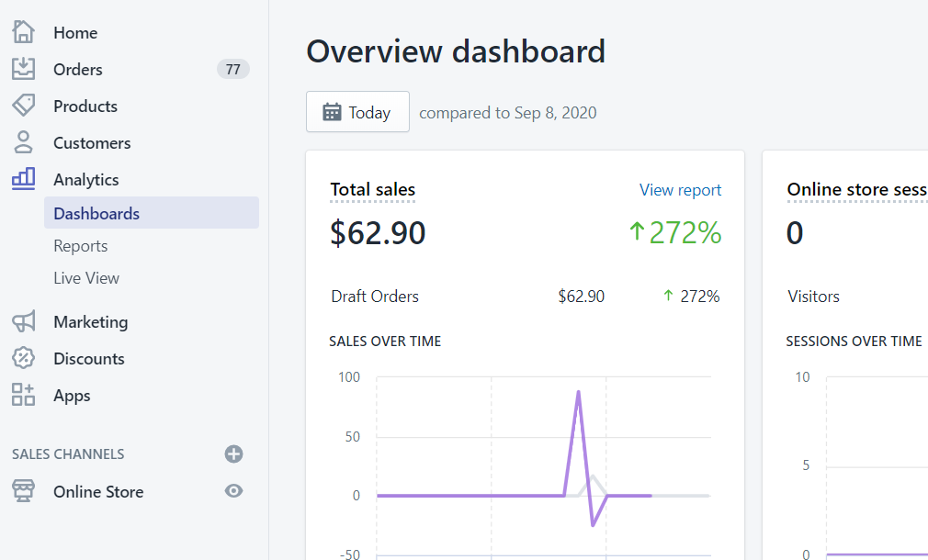Click the purple sales line peak
The height and width of the screenshot is (560, 928).
578,392
